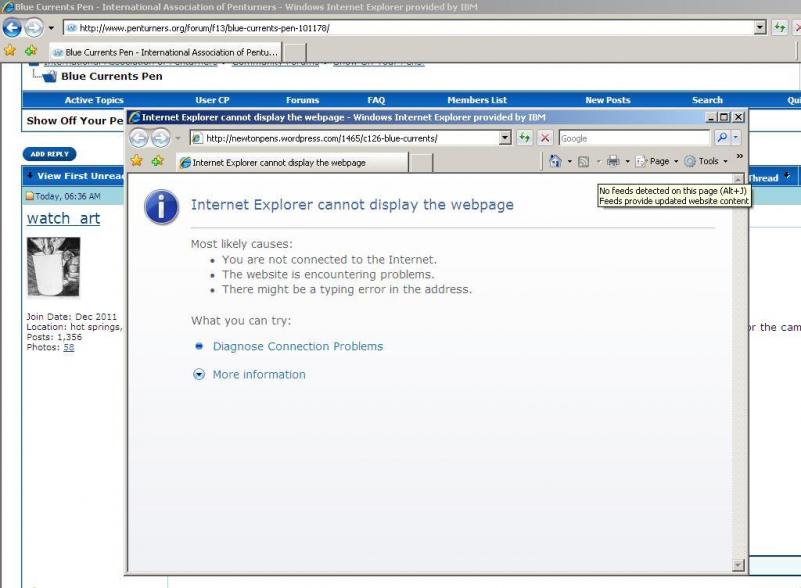
Task: Select the Blue Currents Pen tab
Action: (165, 52)
